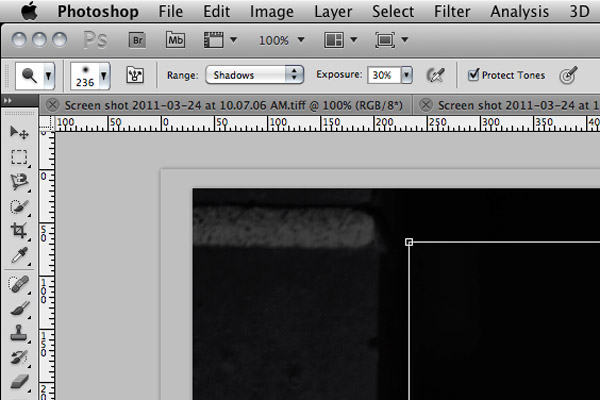
Task: Select the Rectangular Marquee tool
Action: coord(19,157)
